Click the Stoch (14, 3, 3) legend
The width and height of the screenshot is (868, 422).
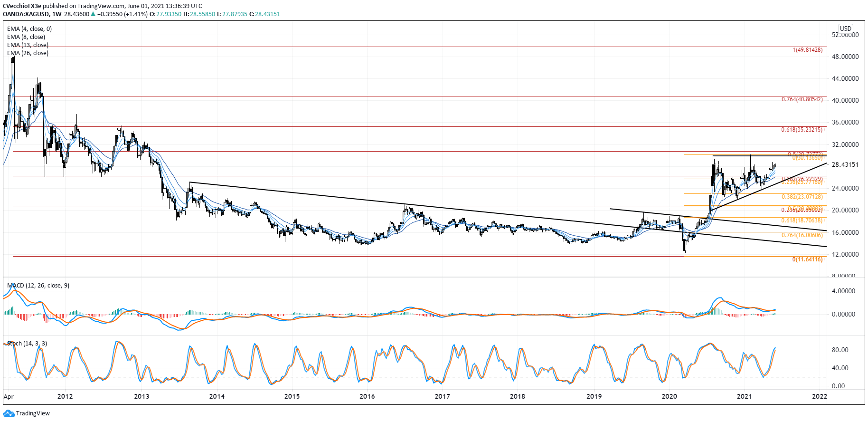(x=27, y=344)
